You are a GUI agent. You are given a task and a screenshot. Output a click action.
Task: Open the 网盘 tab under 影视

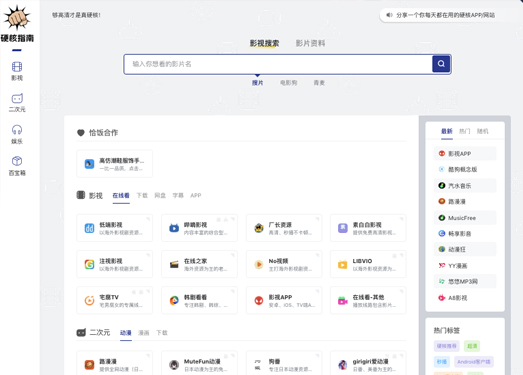point(160,195)
